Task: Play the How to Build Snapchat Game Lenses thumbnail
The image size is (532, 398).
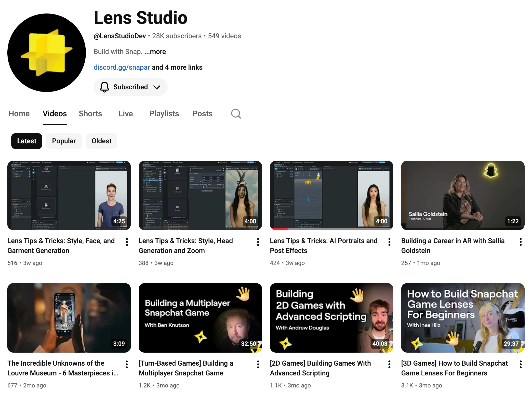Action: pos(463,318)
